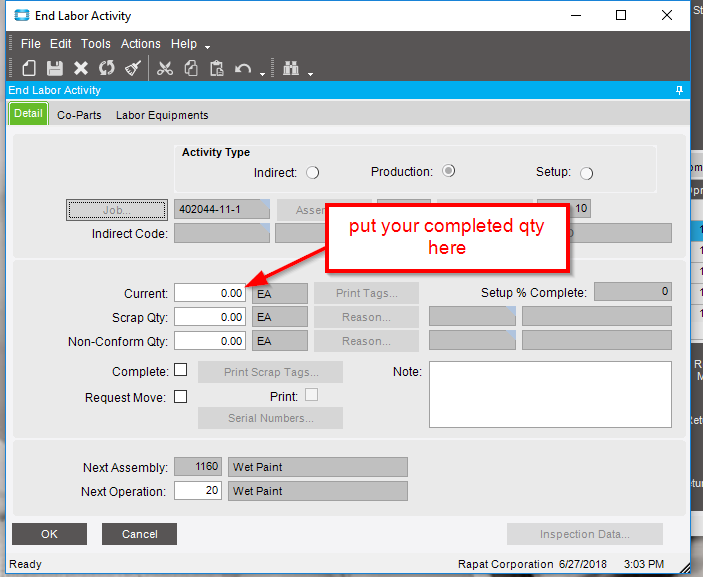Image resolution: width=703 pixels, height=577 pixels.
Task: Click the Cut scissors toolbar icon
Action: [165, 68]
